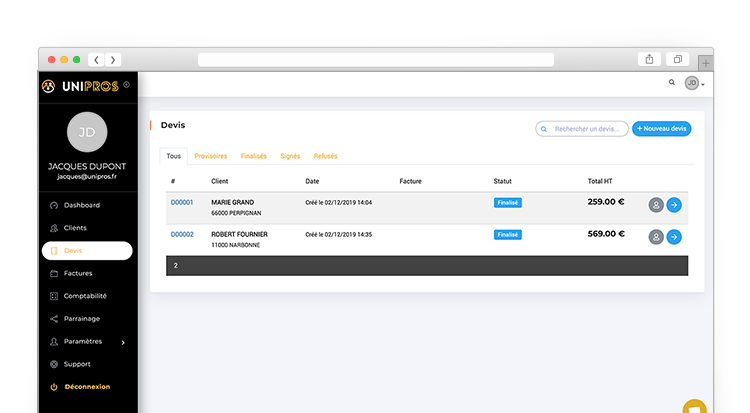Viewport: 750px width, 413px height.
Task: Click the browser forward arrow
Action: 113,60
